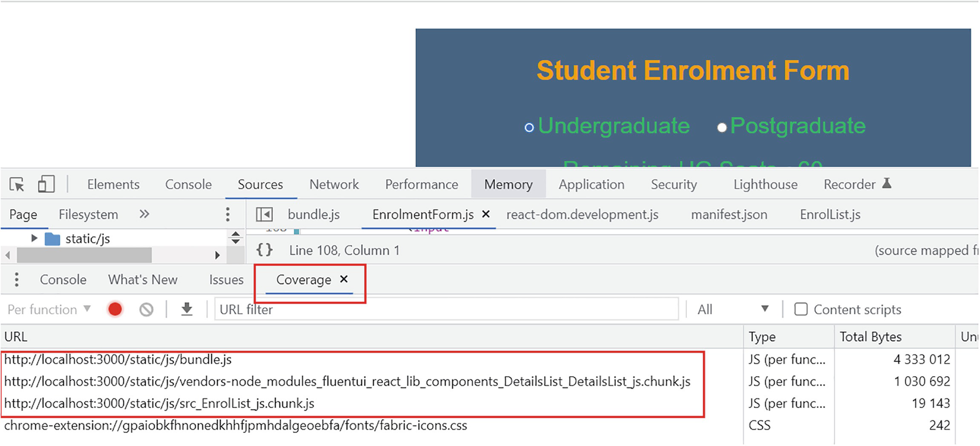Toggle the navigator sidebar icon
The height and width of the screenshot is (446, 980).
point(264,214)
